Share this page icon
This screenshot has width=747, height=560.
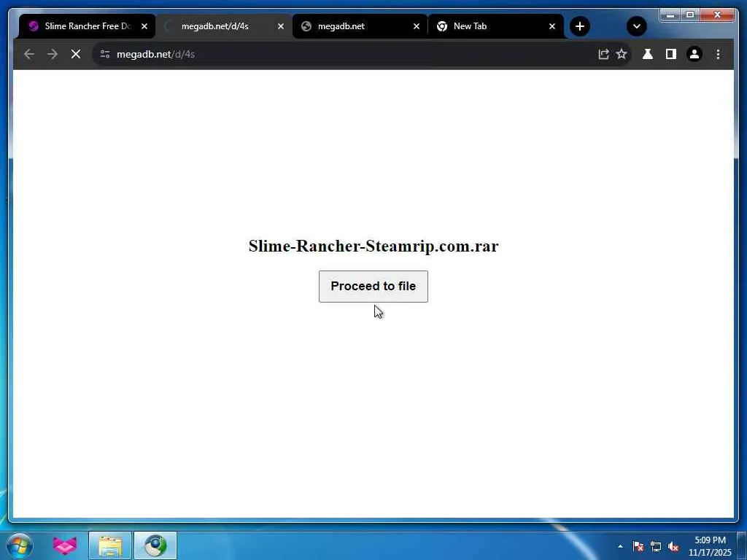603,54
